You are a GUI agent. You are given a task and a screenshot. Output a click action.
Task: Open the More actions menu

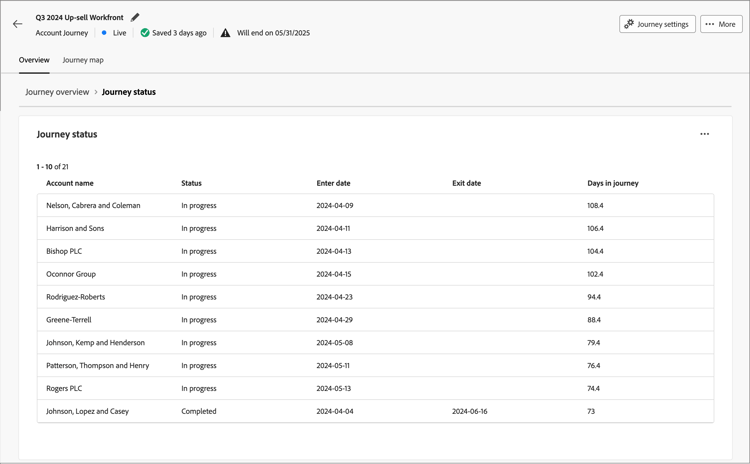[720, 24]
